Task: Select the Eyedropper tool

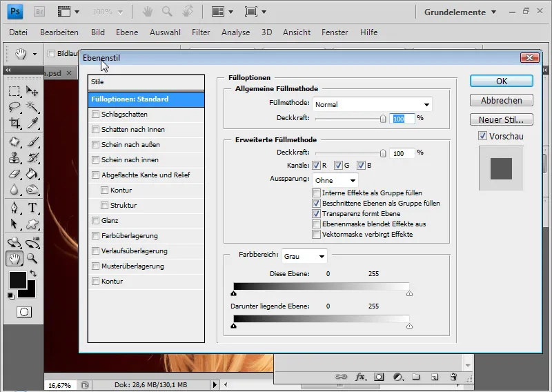Action: point(32,123)
